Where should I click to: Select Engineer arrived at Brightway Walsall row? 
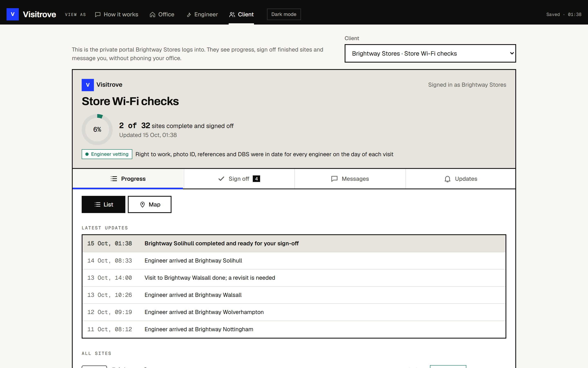click(x=294, y=295)
